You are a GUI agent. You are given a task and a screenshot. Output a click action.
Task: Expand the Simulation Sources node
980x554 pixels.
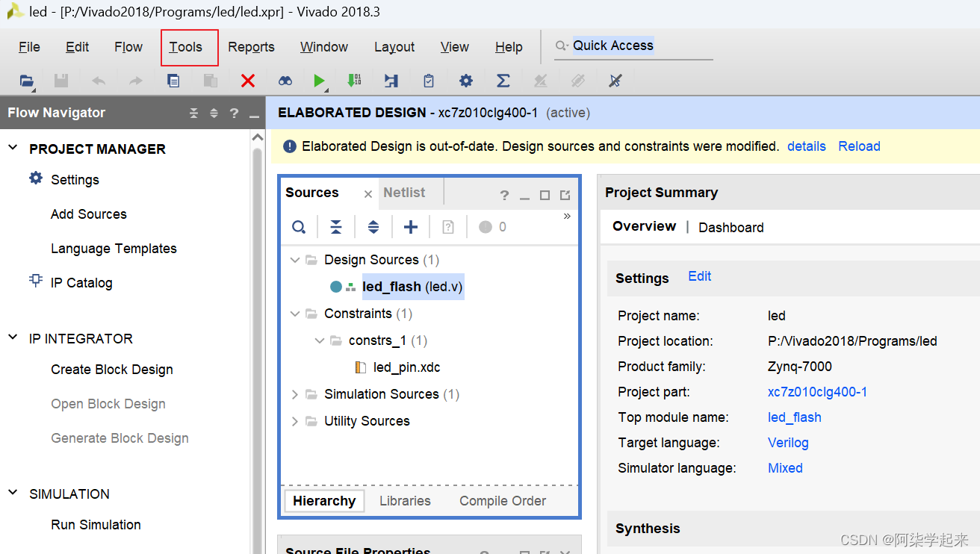click(x=294, y=394)
